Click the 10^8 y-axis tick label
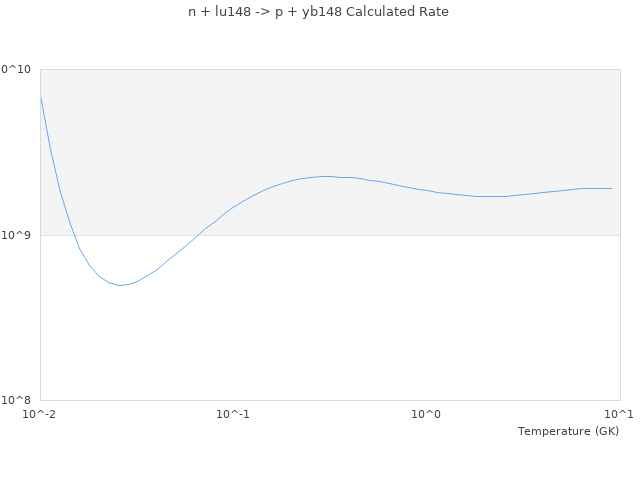Image resolution: width=640 pixels, height=480 pixels. 19,400
